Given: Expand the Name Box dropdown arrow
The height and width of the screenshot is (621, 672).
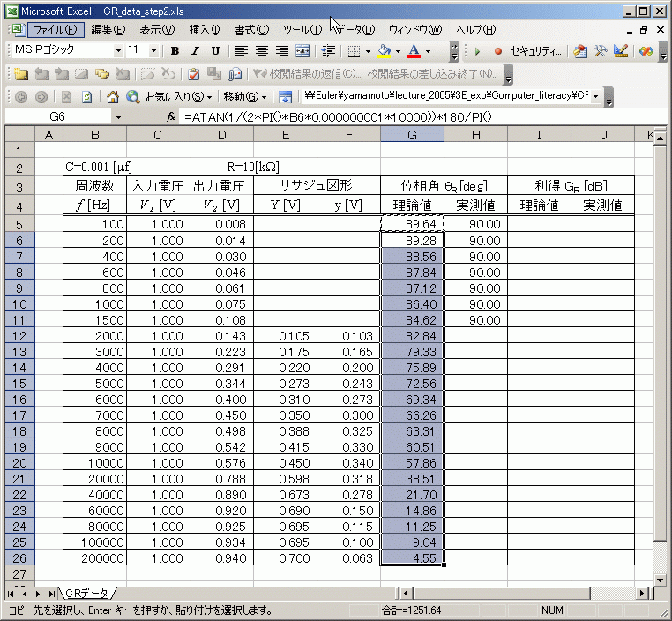Looking at the screenshot, I should pyautogui.click(x=118, y=117).
